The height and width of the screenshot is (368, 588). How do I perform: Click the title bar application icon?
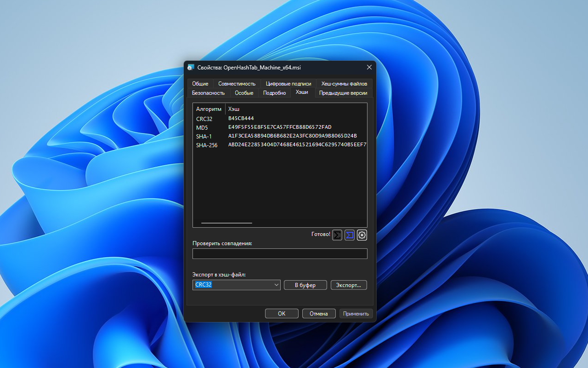point(191,68)
